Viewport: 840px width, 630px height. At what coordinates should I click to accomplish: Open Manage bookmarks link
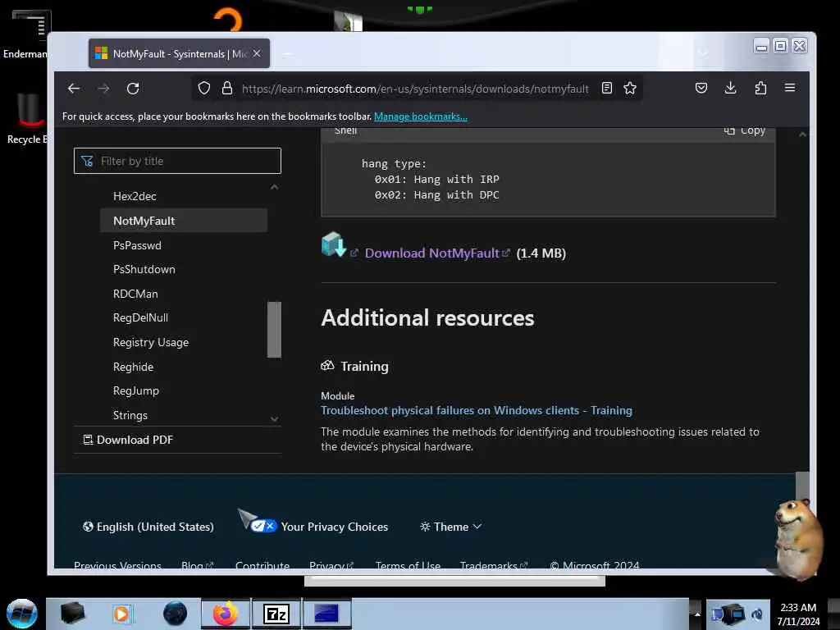pyautogui.click(x=421, y=116)
